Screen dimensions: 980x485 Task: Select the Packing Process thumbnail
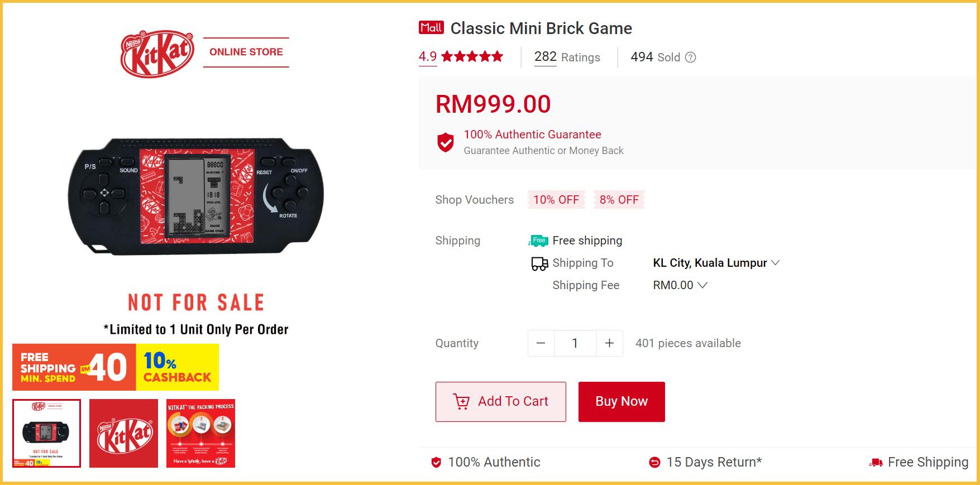[200, 433]
